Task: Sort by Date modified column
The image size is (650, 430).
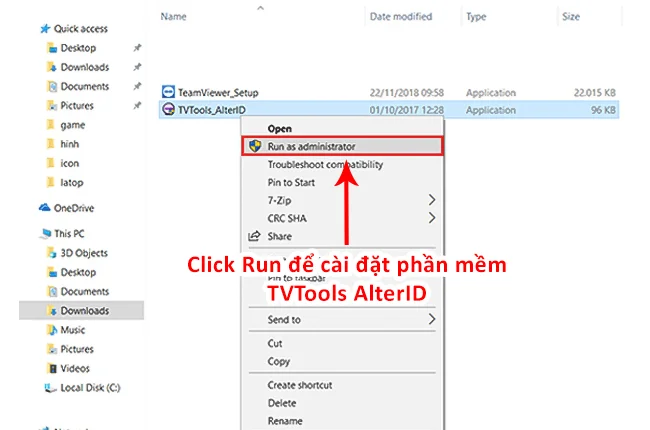Action: point(401,17)
